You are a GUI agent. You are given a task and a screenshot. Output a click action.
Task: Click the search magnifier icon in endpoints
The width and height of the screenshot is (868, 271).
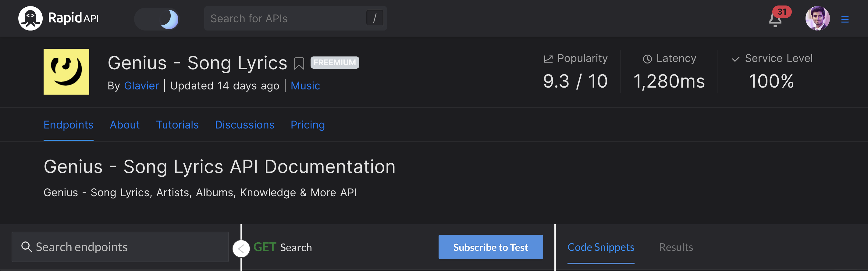26,247
